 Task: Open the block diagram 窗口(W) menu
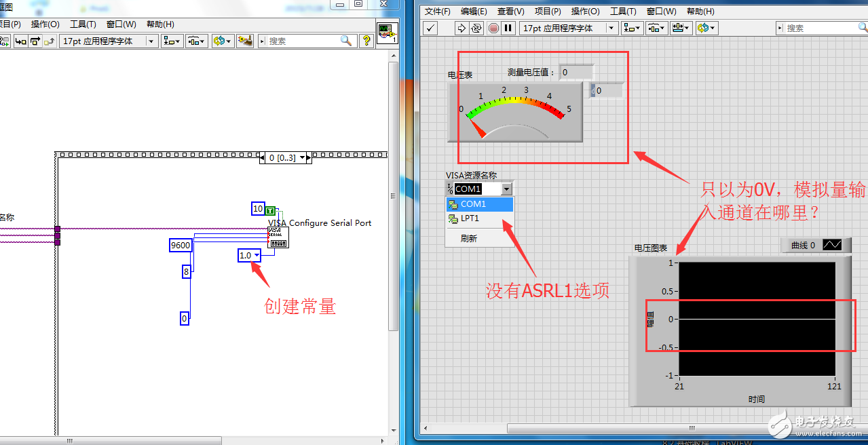point(121,24)
